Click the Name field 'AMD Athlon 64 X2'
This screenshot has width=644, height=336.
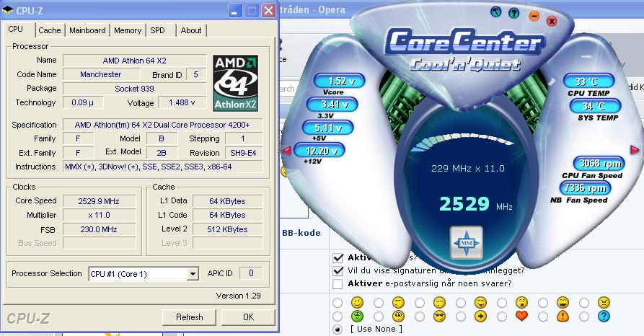(x=134, y=61)
